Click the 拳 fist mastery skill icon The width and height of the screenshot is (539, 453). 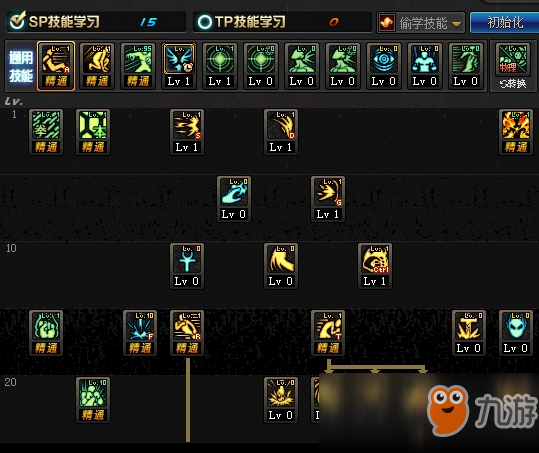click(x=46, y=125)
